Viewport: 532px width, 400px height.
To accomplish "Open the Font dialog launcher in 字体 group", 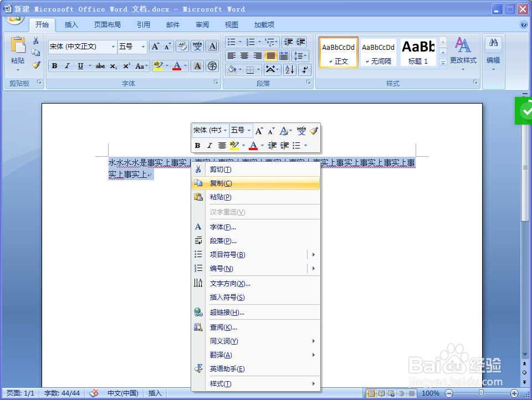I will point(216,83).
